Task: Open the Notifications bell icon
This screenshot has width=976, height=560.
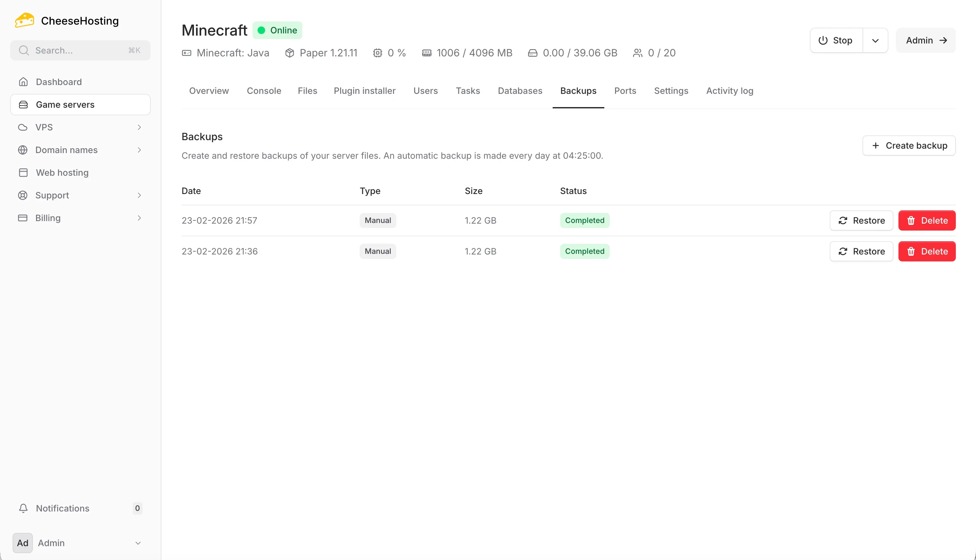Action: pyautogui.click(x=23, y=508)
